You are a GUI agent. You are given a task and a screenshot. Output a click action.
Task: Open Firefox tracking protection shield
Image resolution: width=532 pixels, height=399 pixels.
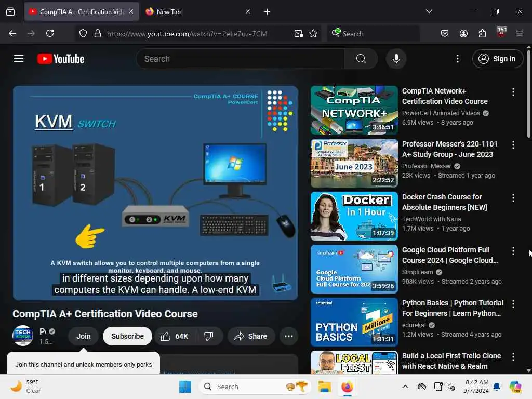(83, 33)
